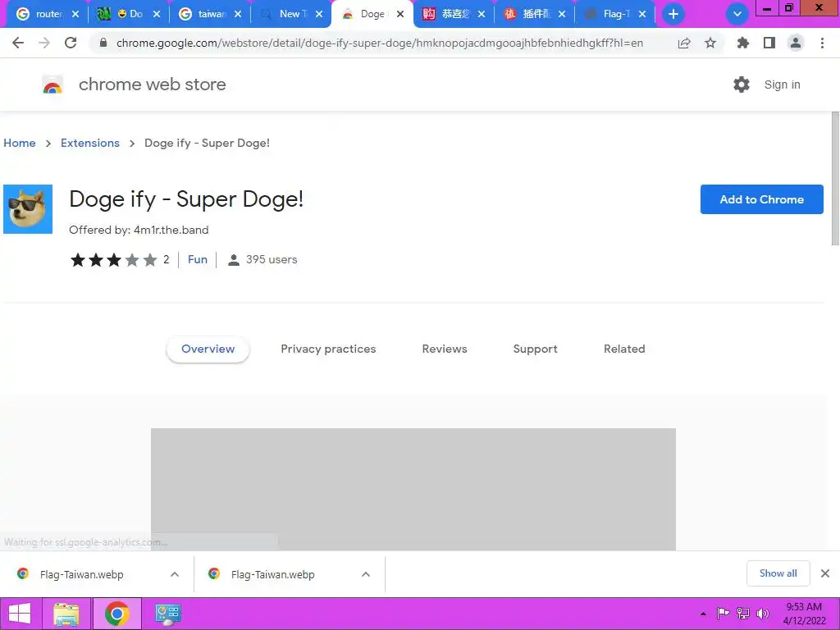
Task: Click the network tray icon
Action: click(743, 614)
